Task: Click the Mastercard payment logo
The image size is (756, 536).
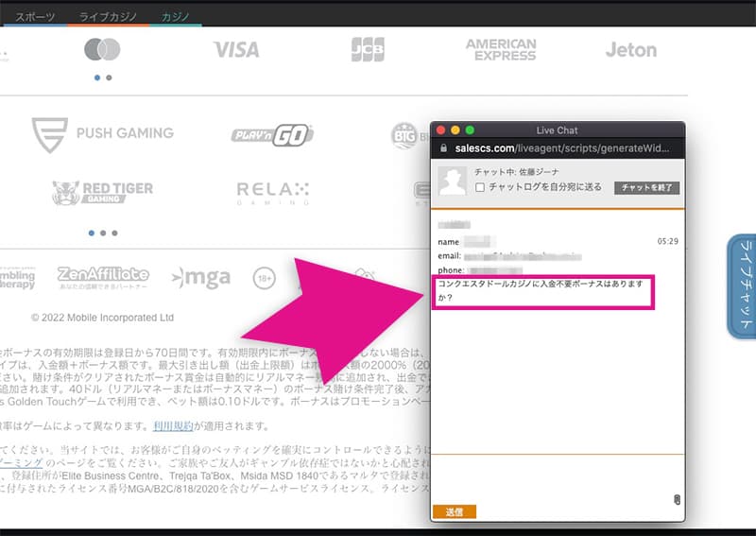Action: pyautogui.click(x=102, y=49)
